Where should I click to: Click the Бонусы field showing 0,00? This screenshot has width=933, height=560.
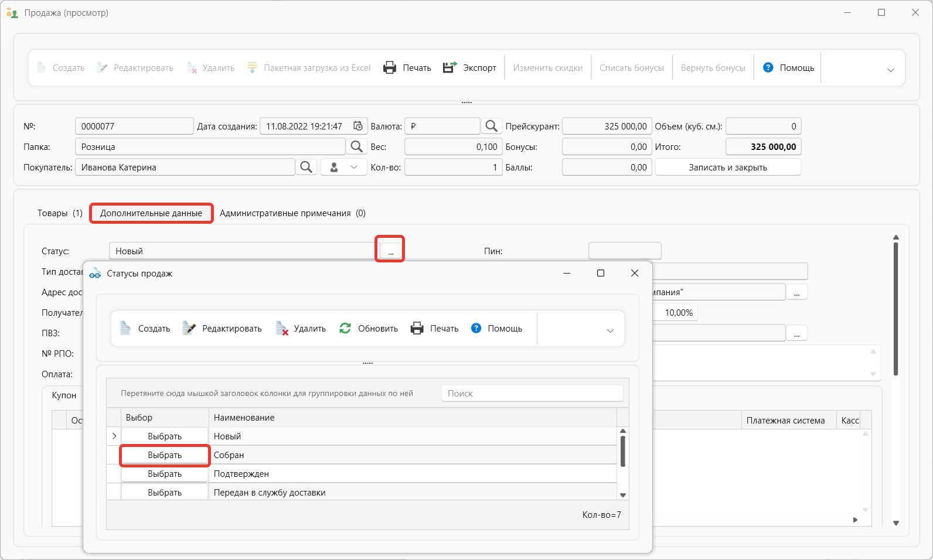(x=607, y=146)
